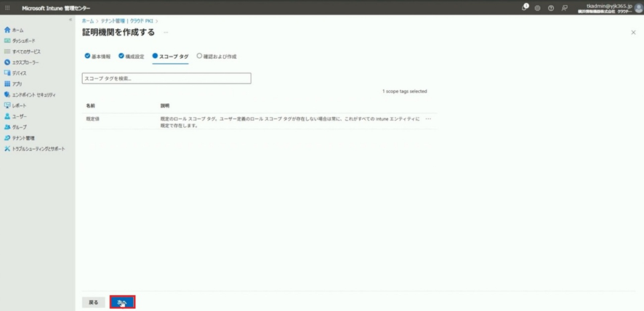Image resolution: width=644 pixels, height=311 pixels.
Task: Switch to the 構成設定 step tab
Action: tap(132, 56)
